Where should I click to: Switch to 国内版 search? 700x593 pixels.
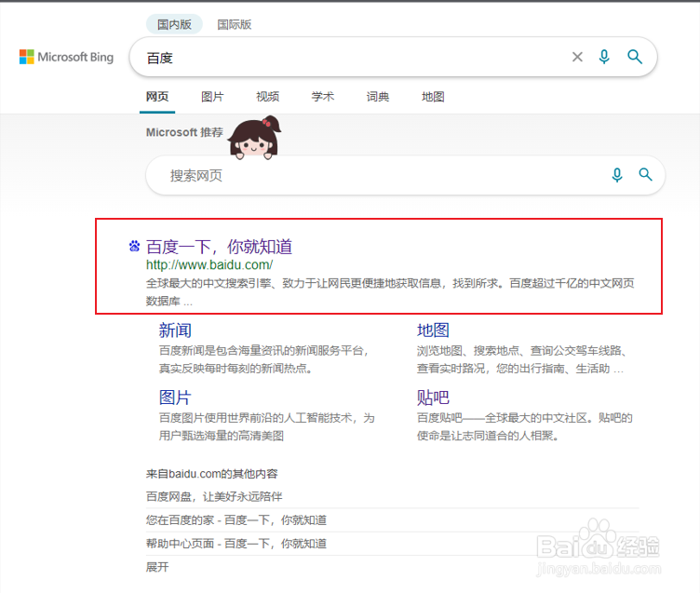(174, 24)
